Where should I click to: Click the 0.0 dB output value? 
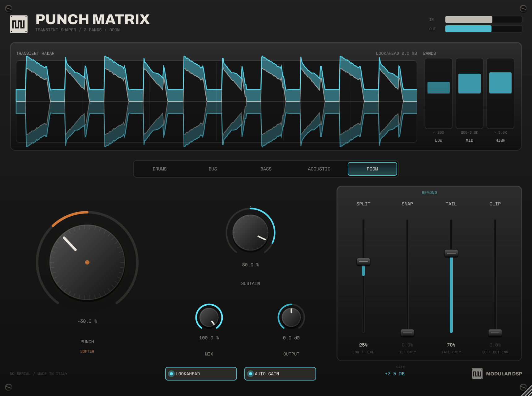(291, 338)
